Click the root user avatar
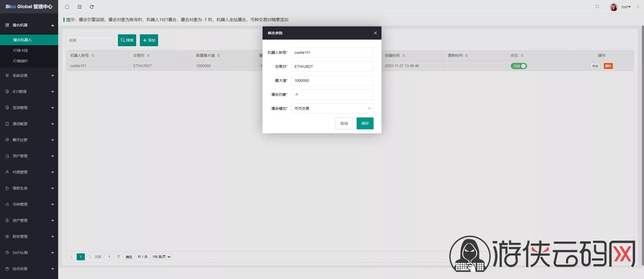This screenshot has height=279, width=644. pyautogui.click(x=614, y=7)
